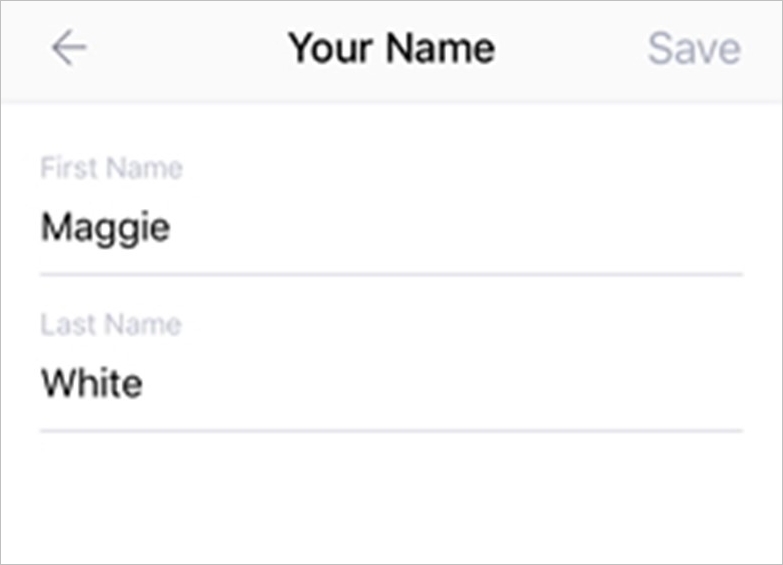The width and height of the screenshot is (783, 565).
Task: Click the word "Name" in the header title
Action: click(441, 48)
